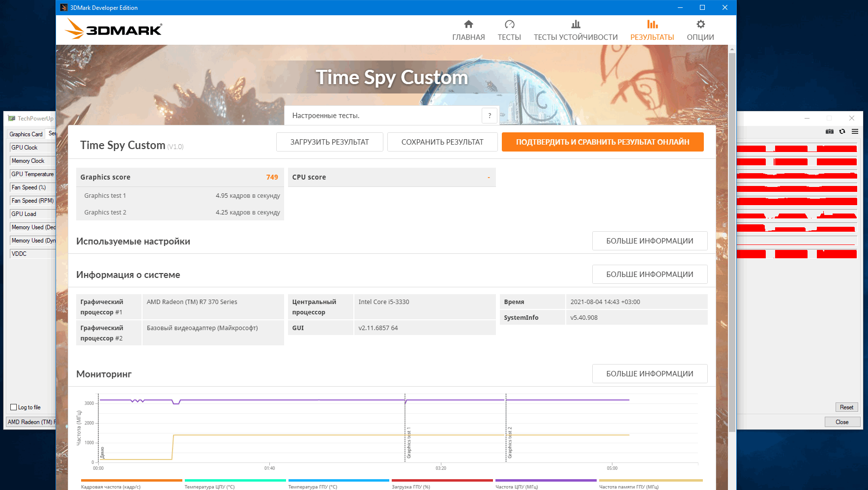Click the TechPowerUp title bar icon
Viewport: 868px width, 490px height.
(x=12, y=119)
